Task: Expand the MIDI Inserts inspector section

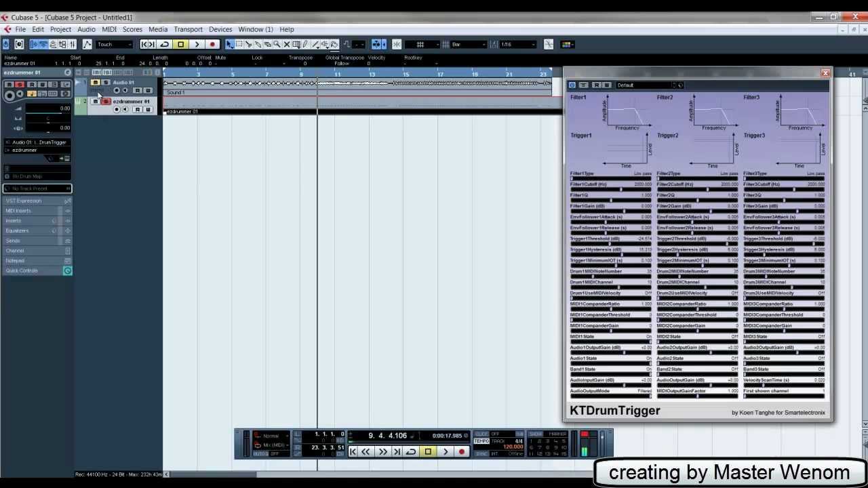Action: 37,211
